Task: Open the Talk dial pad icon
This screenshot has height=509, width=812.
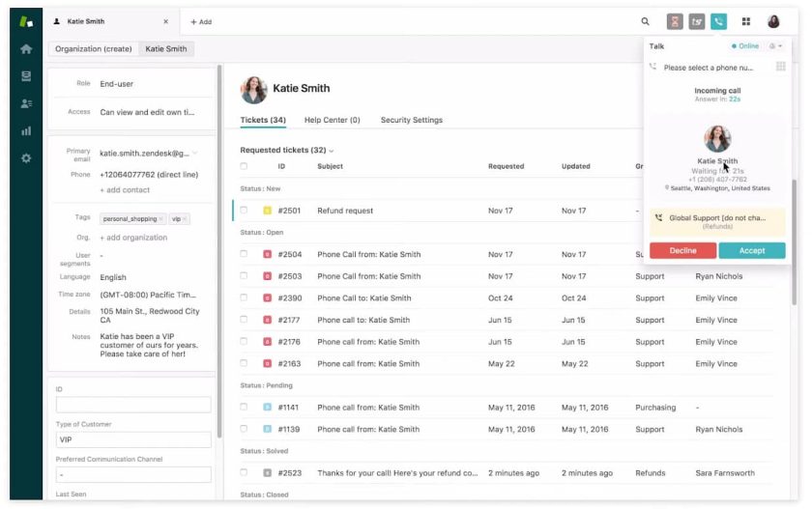Action: [x=780, y=67]
